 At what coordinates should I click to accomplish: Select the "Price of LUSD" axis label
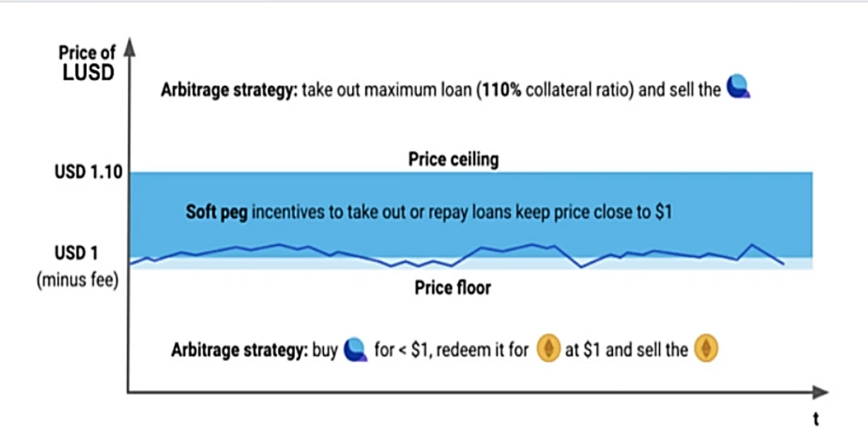coord(87,62)
